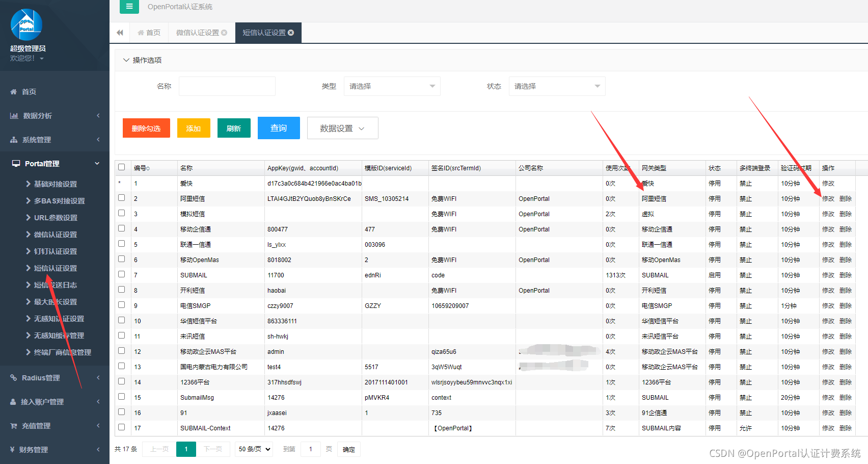Open 短信认证设置 in the sidebar

(x=55, y=268)
